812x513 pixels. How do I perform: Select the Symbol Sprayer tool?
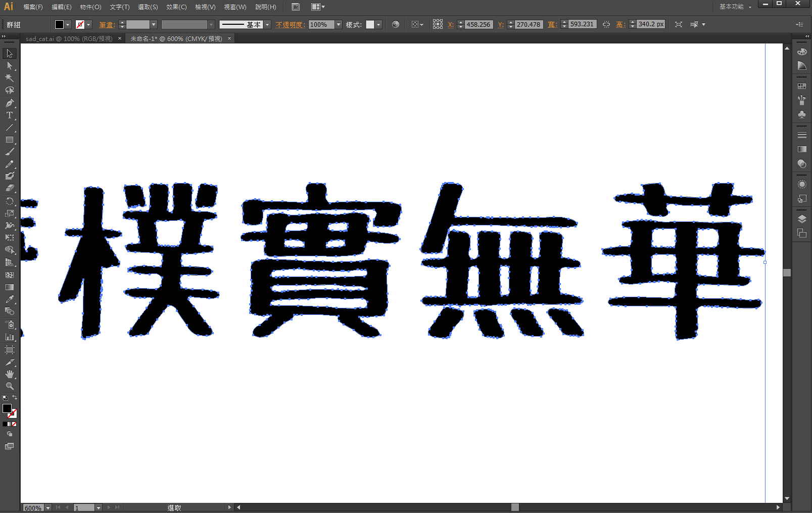pos(9,324)
